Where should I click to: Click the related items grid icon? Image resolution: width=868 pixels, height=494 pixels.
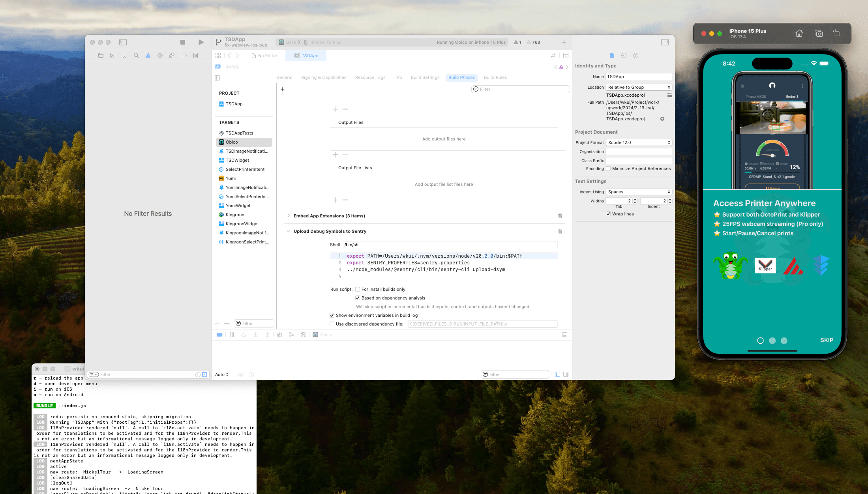pos(218,56)
